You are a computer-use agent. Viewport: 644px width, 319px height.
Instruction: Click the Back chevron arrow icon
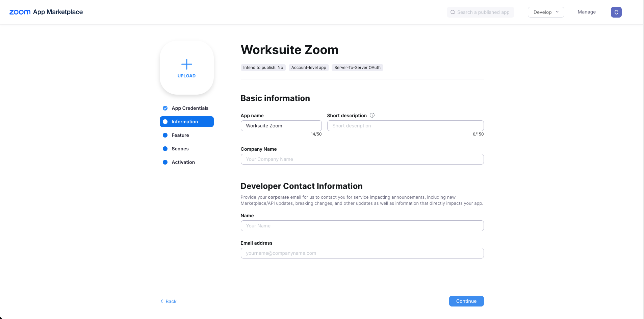tap(162, 301)
